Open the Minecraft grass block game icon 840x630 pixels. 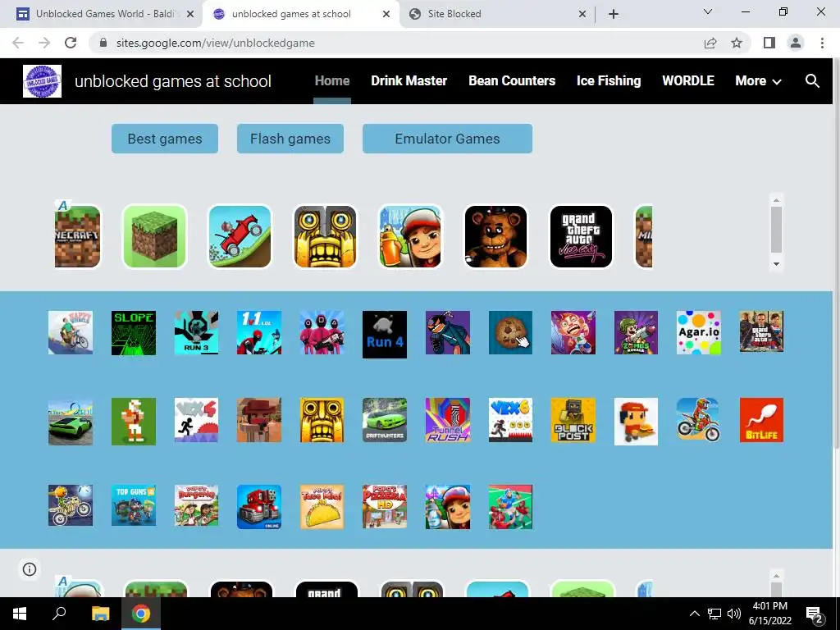point(155,236)
